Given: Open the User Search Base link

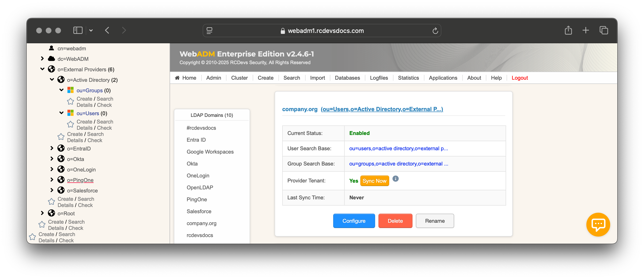Looking at the screenshot, I should pyautogui.click(x=398, y=148).
